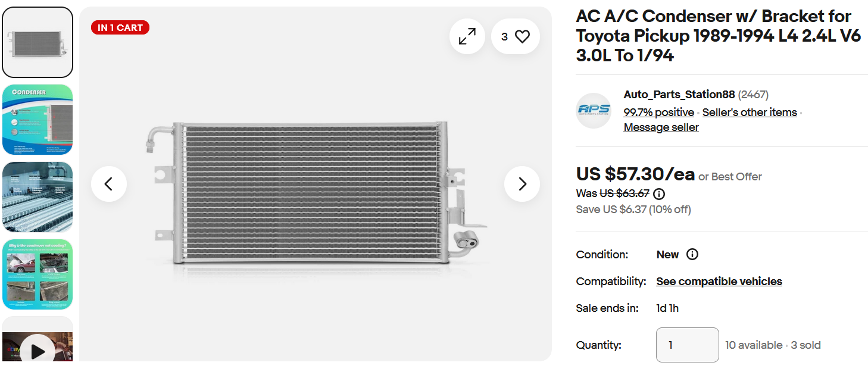The height and width of the screenshot is (375, 868).
Task: Open See compatible vehicles link
Action: click(719, 282)
